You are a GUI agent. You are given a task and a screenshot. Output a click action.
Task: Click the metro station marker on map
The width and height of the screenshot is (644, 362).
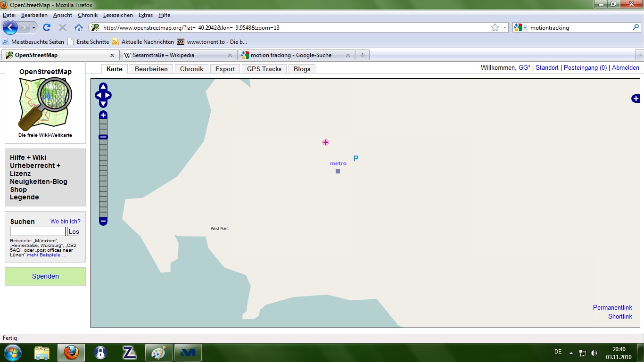(338, 171)
